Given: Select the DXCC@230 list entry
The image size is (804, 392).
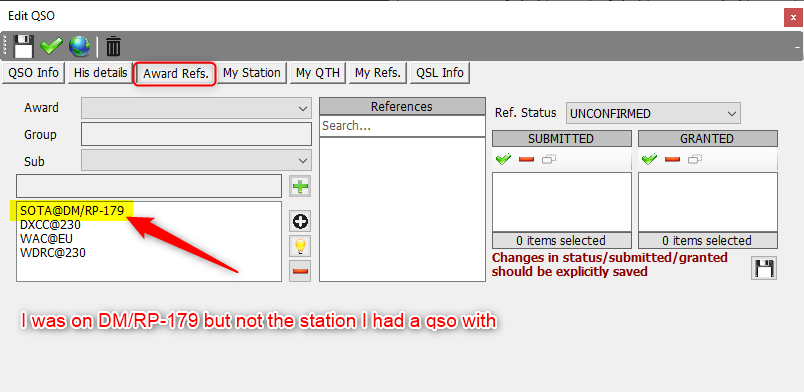Looking at the screenshot, I should 50,225.
